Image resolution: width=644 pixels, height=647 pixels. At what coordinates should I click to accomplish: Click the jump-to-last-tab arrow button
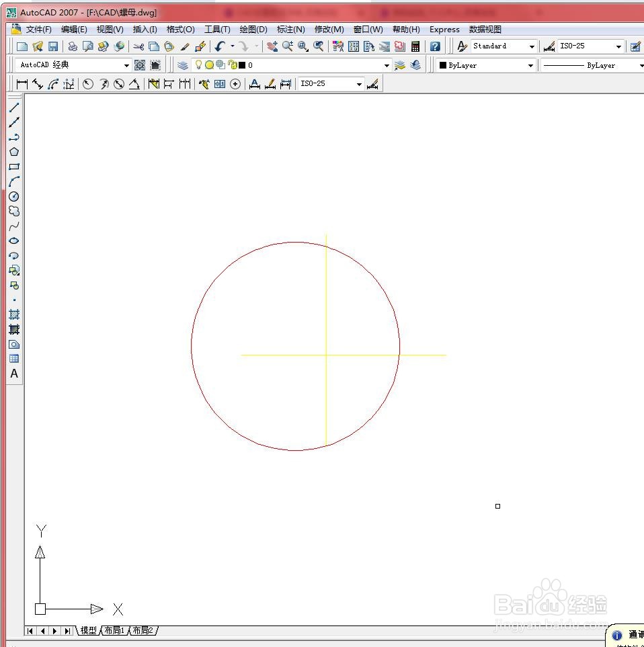67,630
